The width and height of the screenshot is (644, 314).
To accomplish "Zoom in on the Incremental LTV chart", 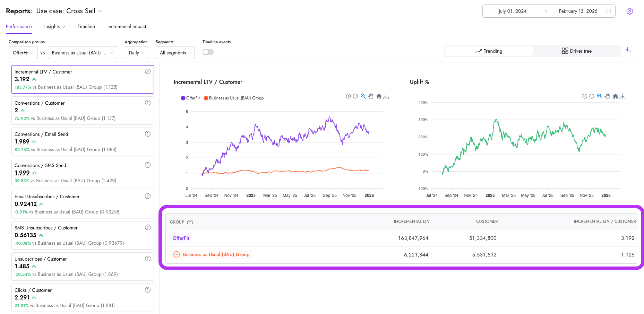I will point(348,96).
